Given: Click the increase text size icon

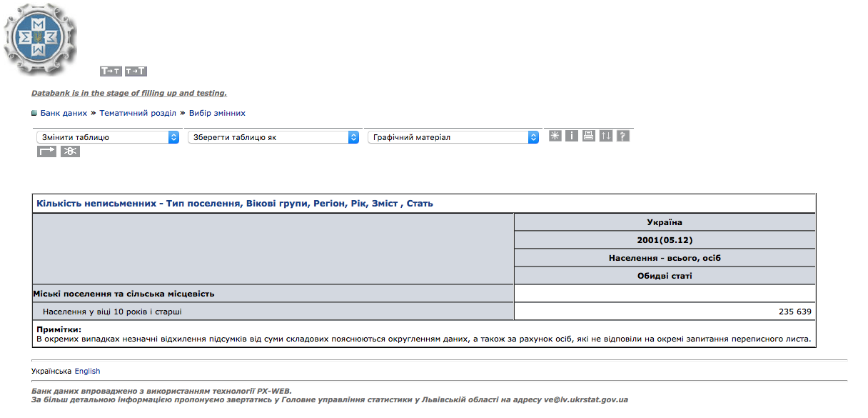Looking at the screenshot, I should (x=136, y=71).
